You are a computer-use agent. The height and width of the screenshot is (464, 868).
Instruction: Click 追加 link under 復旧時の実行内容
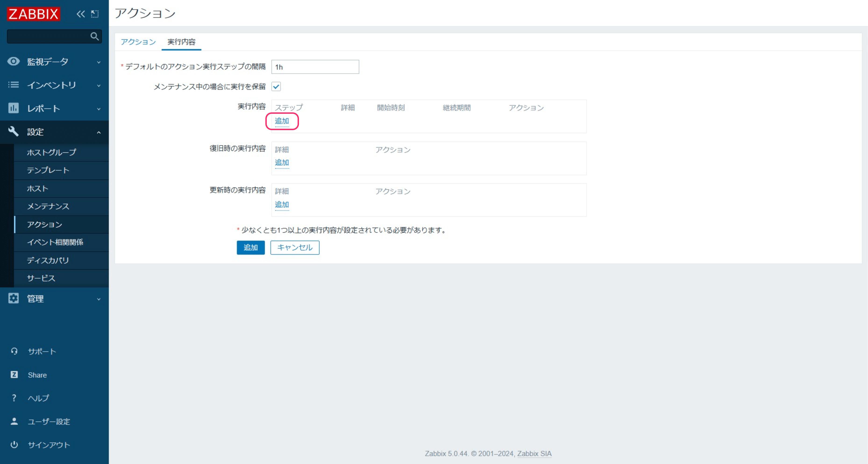pos(282,162)
